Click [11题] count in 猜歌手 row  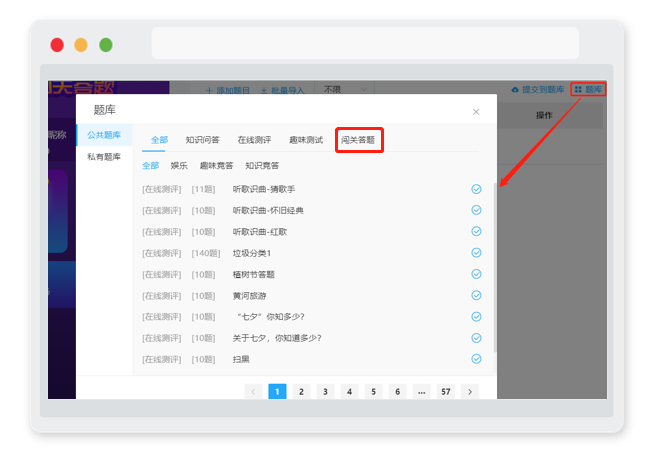click(203, 189)
